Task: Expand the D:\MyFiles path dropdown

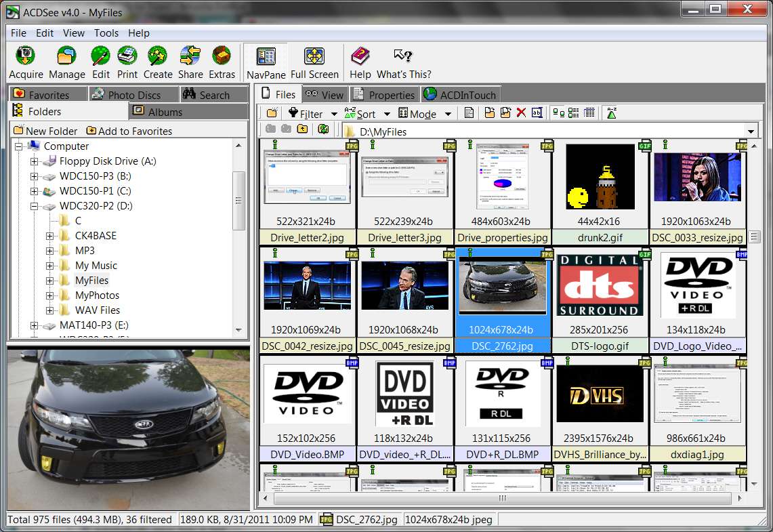Action: [751, 131]
